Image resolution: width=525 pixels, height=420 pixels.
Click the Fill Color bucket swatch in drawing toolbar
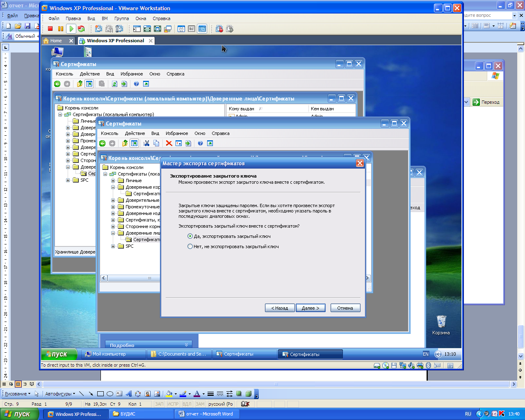(169, 394)
